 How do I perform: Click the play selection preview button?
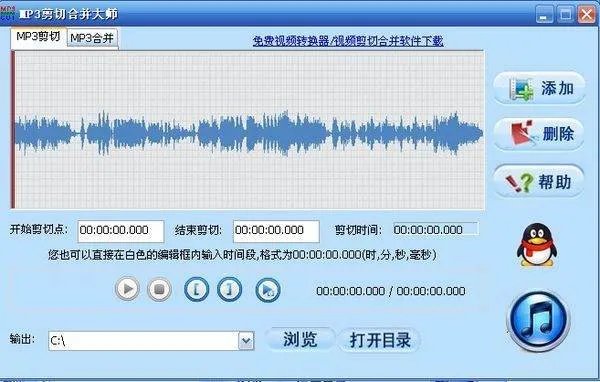(x=268, y=290)
